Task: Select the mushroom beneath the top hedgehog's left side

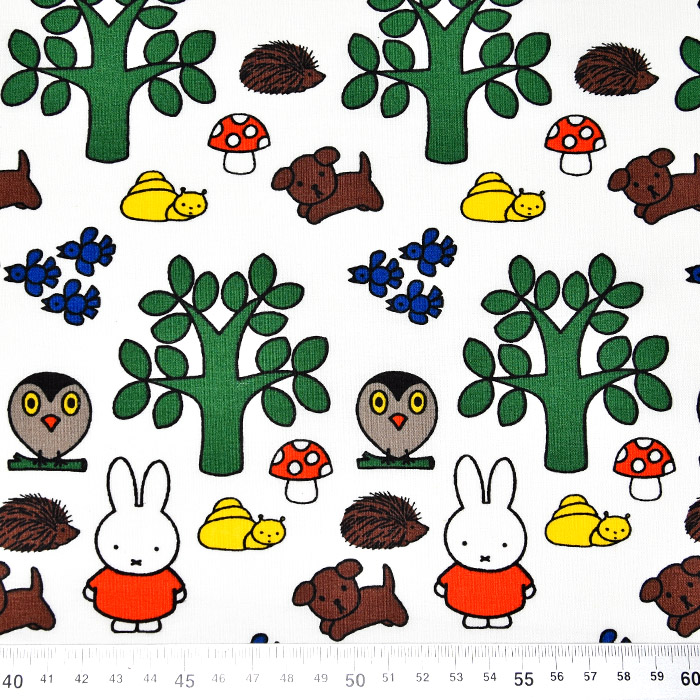Action: tap(239, 142)
